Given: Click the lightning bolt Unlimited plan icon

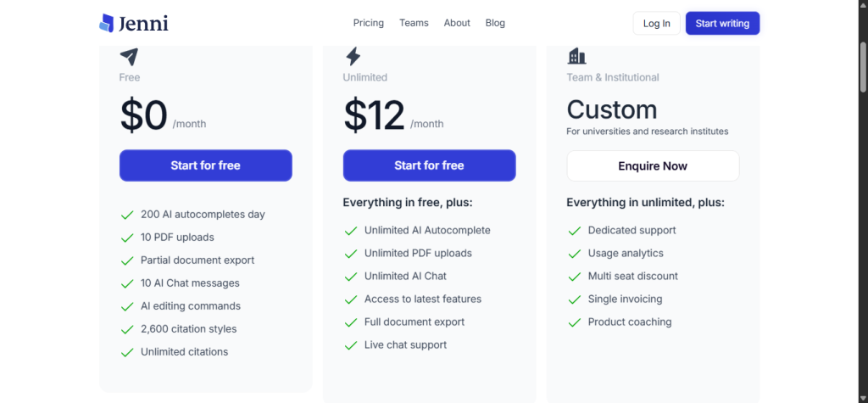Looking at the screenshot, I should (x=353, y=57).
